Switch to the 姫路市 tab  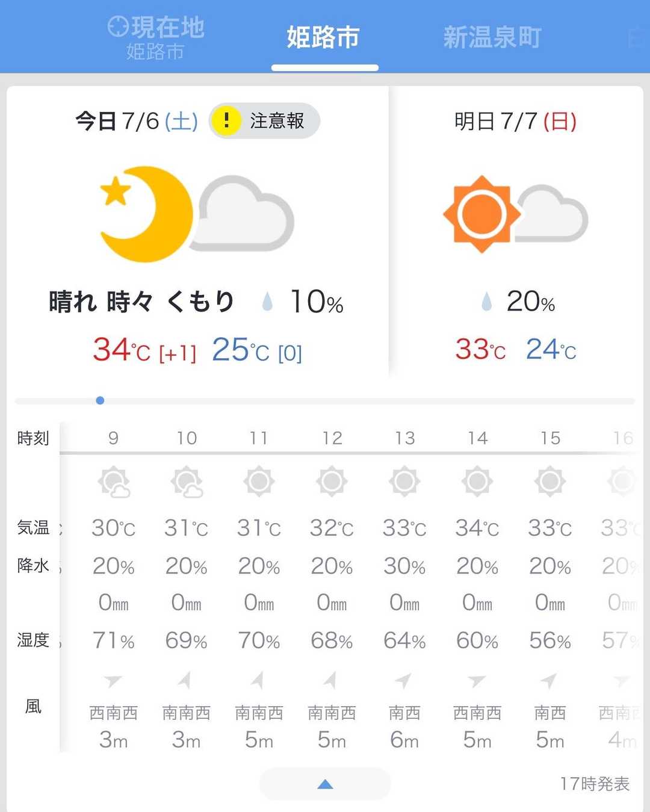[323, 38]
